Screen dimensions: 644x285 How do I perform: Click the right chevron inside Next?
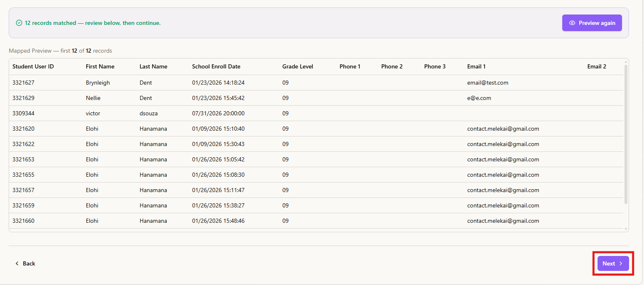tap(620, 263)
